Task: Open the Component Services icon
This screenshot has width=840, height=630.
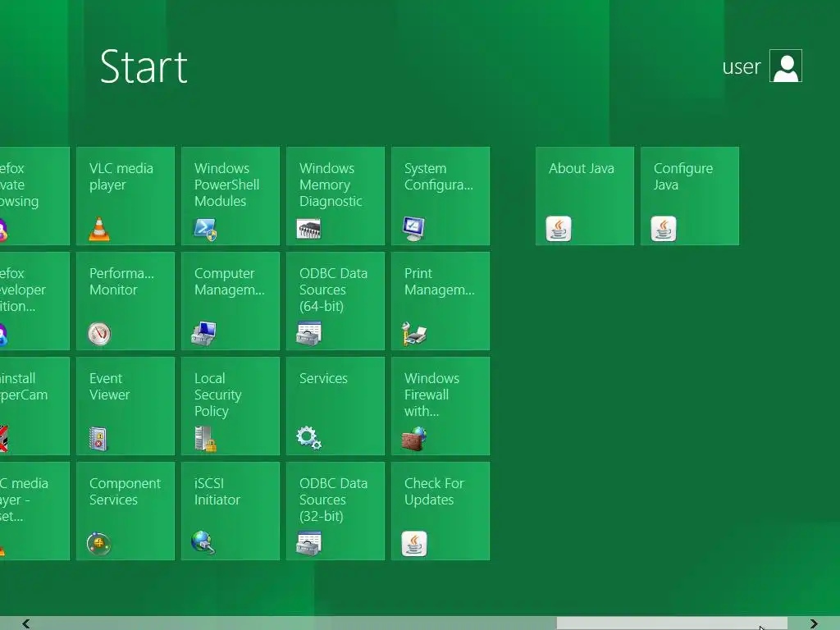Action: (x=99, y=544)
